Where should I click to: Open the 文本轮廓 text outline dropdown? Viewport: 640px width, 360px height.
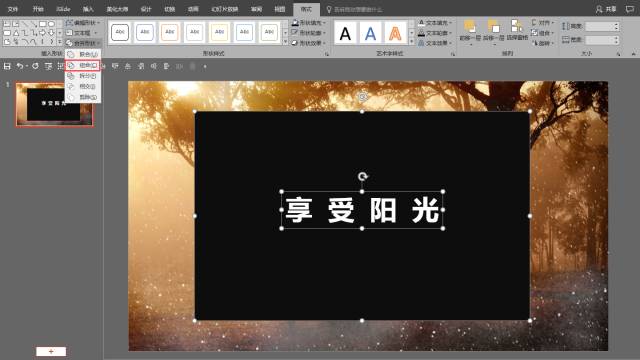click(435, 33)
